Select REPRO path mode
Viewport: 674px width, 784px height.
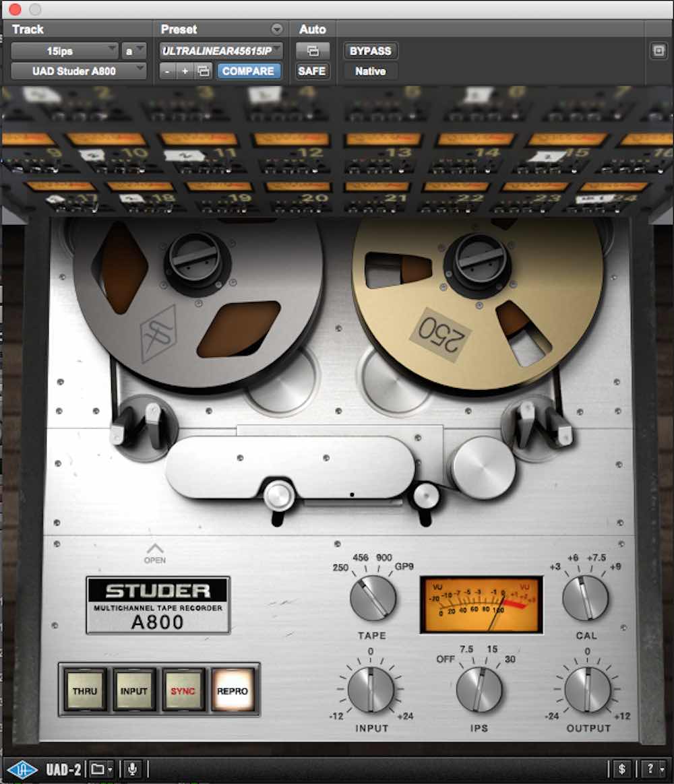coord(232,691)
